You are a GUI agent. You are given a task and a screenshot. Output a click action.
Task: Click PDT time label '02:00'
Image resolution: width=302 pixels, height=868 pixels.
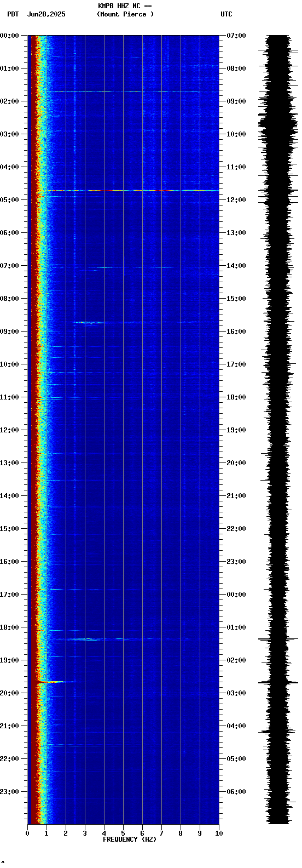(9, 101)
